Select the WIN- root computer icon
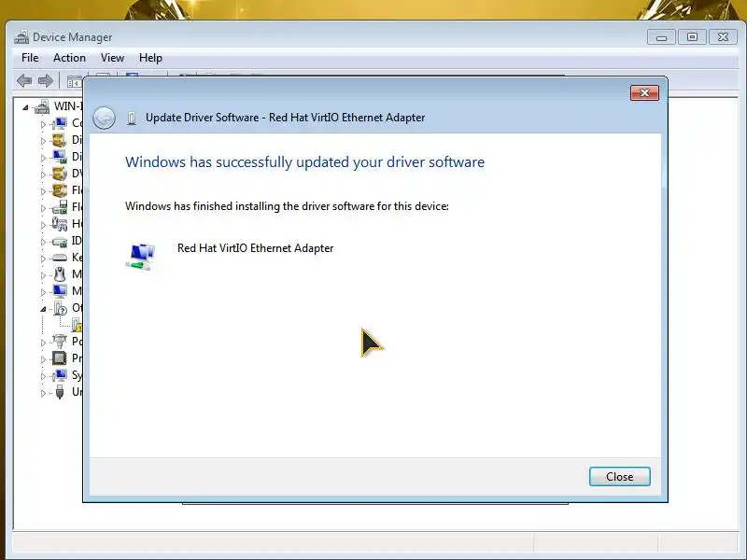 [x=42, y=106]
